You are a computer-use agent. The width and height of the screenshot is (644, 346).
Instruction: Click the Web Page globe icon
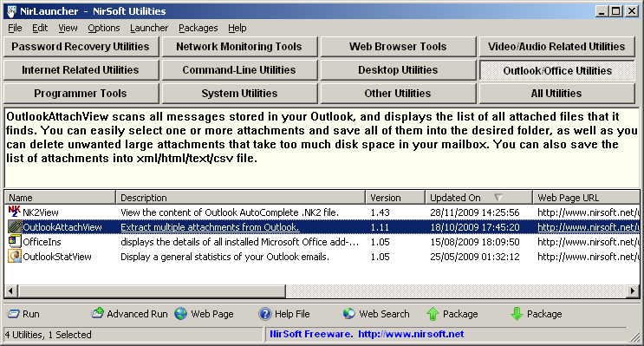point(180,314)
